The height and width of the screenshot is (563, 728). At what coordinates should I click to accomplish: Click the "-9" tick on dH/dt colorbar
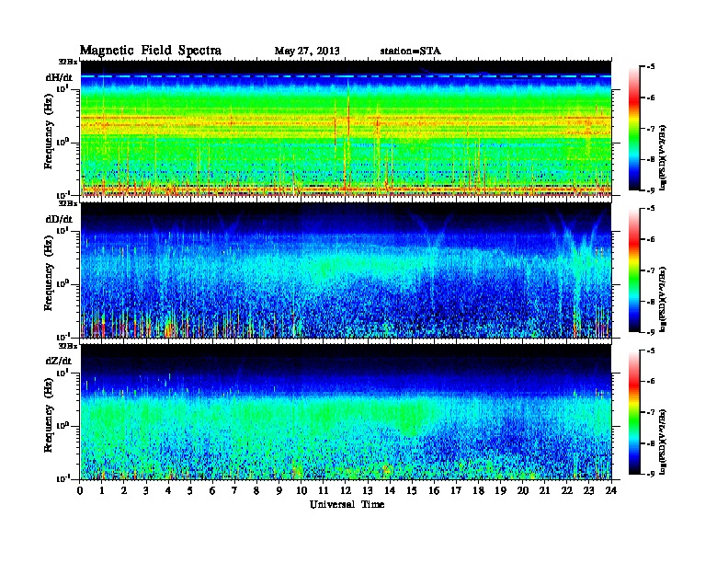tap(651, 190)
